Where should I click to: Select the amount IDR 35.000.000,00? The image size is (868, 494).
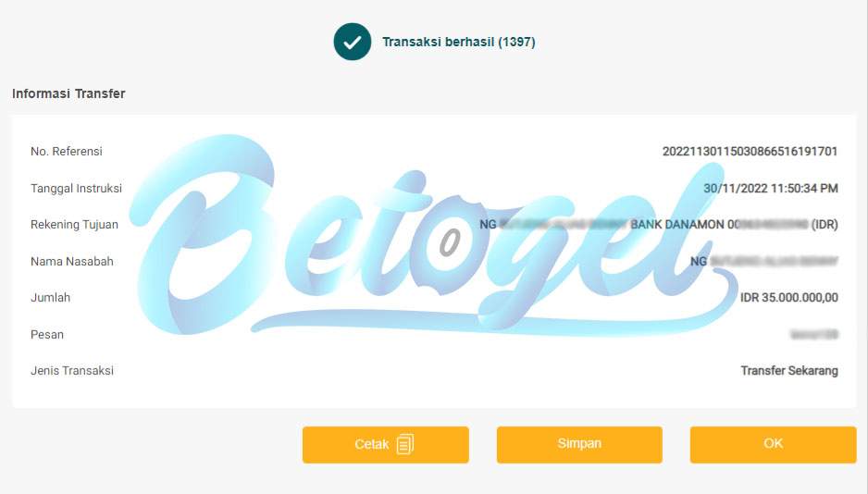click(788, 298)
